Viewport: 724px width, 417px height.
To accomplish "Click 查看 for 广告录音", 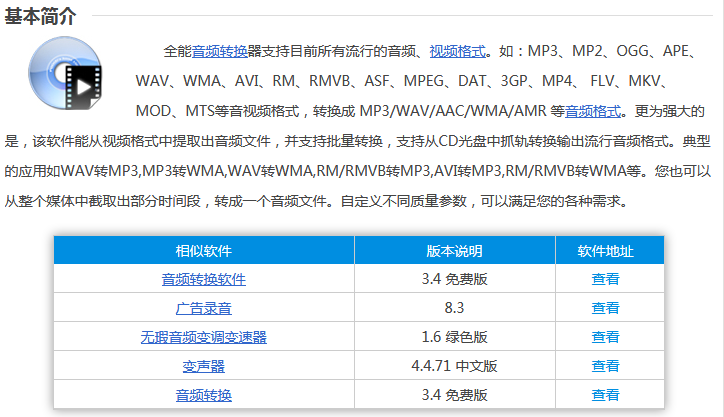I will pyautogui.click(x=605, y=308).
